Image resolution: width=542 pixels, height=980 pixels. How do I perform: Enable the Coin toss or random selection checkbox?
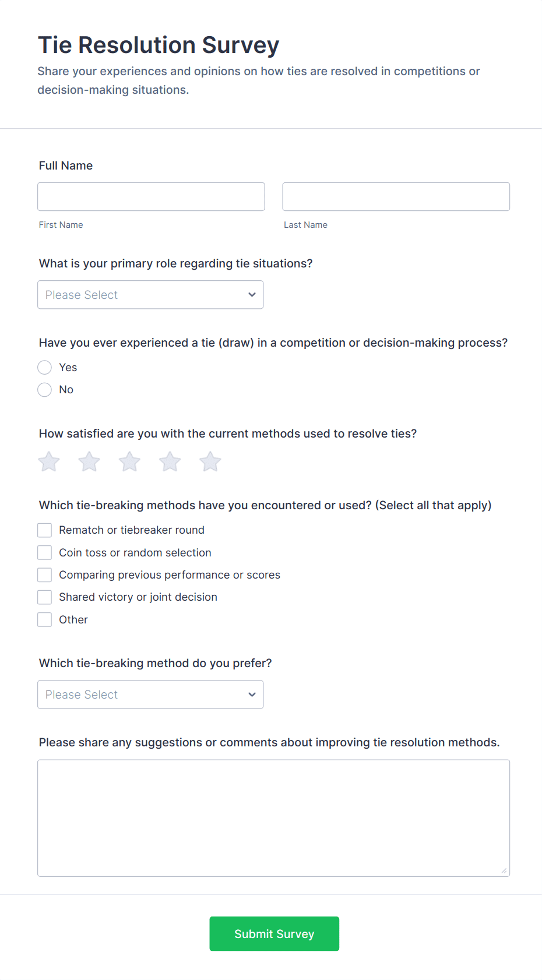(44, 552)
